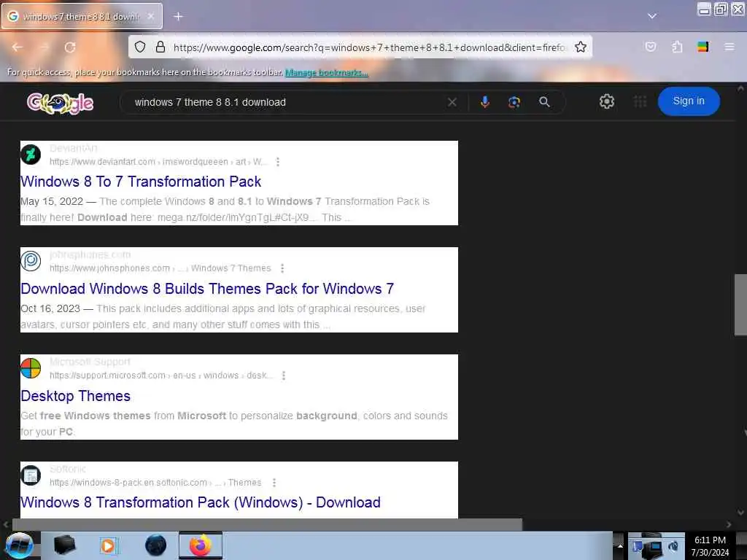Open Windows 8 Transformation Pack Softonic link

[201, 502]
